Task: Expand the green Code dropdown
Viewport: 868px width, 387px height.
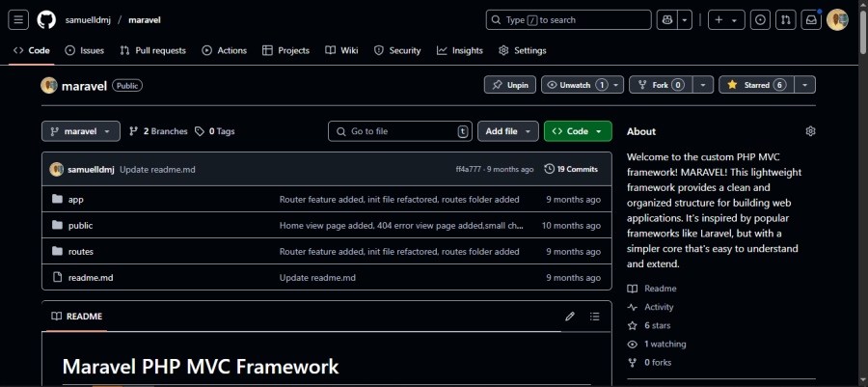Action: [x=578, y=131]
